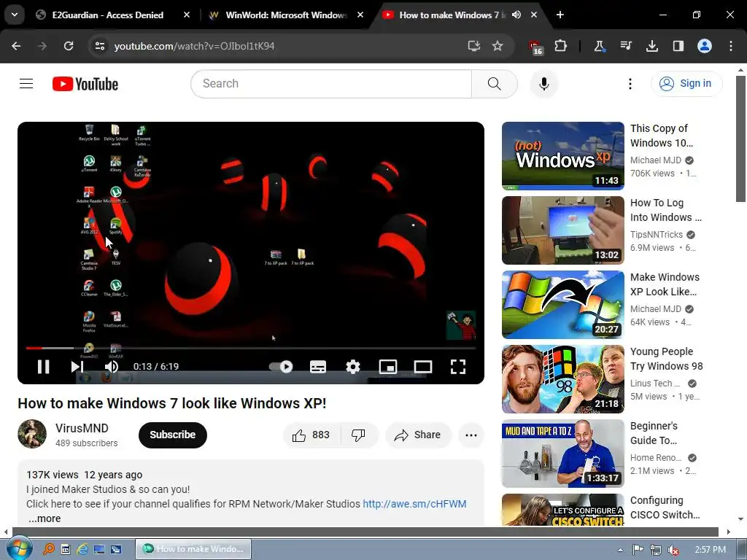
Task: Open "This Copy of Windows 10" thumbnail
Action: coord(562,156)
